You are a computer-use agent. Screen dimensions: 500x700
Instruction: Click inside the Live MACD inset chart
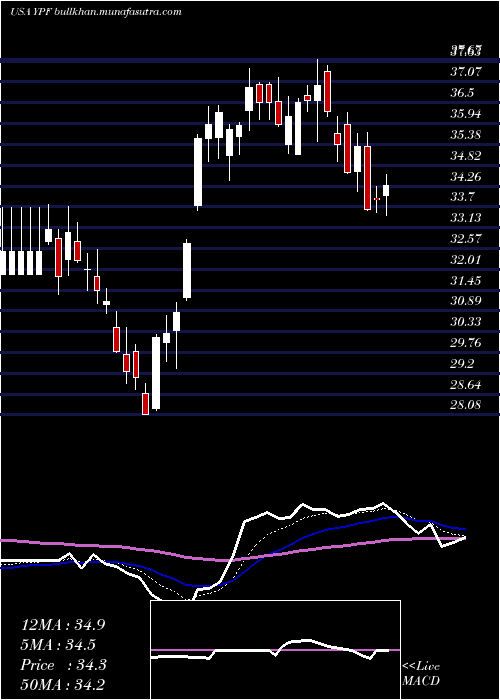point(275,650)
